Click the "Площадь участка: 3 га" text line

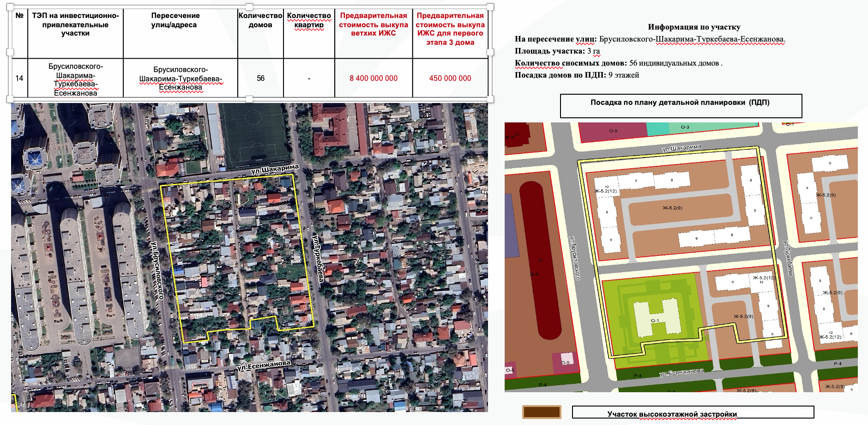click(557, 51)
